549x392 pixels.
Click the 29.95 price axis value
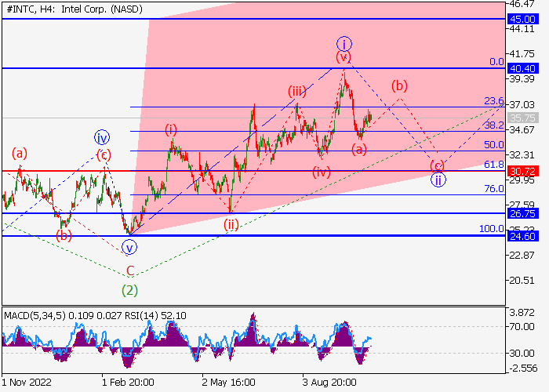tap(522, 180)
